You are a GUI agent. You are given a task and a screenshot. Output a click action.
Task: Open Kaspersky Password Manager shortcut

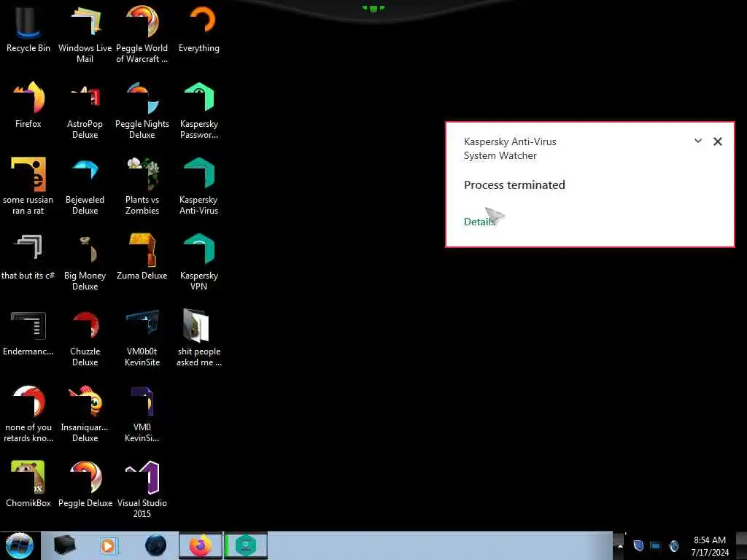pyautogui.click(x=199, y=111)
